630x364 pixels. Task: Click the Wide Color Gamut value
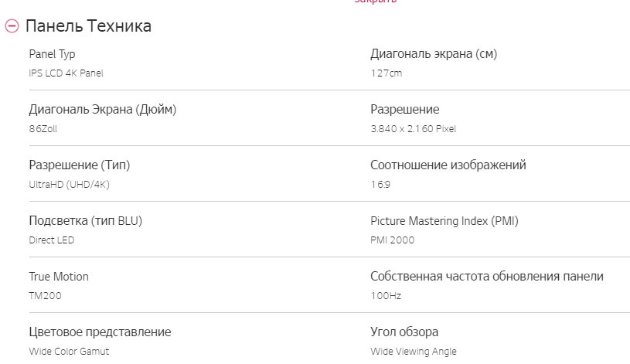pos(69,352)
